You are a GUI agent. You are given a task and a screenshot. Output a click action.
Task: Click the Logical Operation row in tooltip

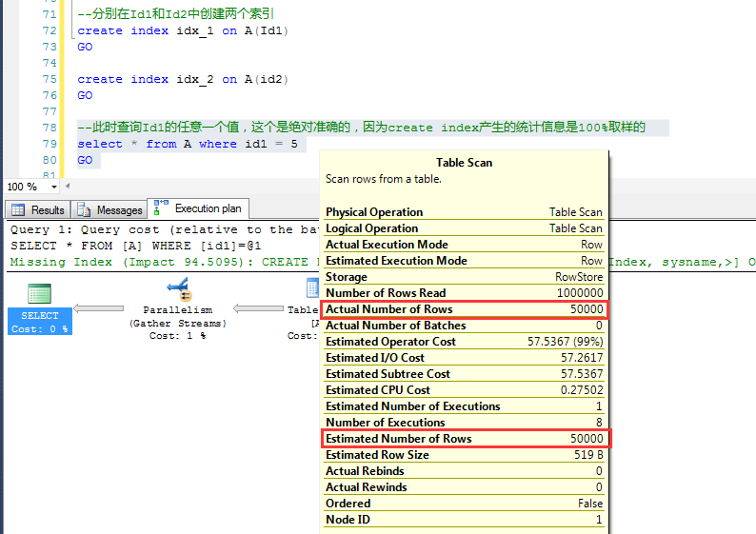coord(465,228)
